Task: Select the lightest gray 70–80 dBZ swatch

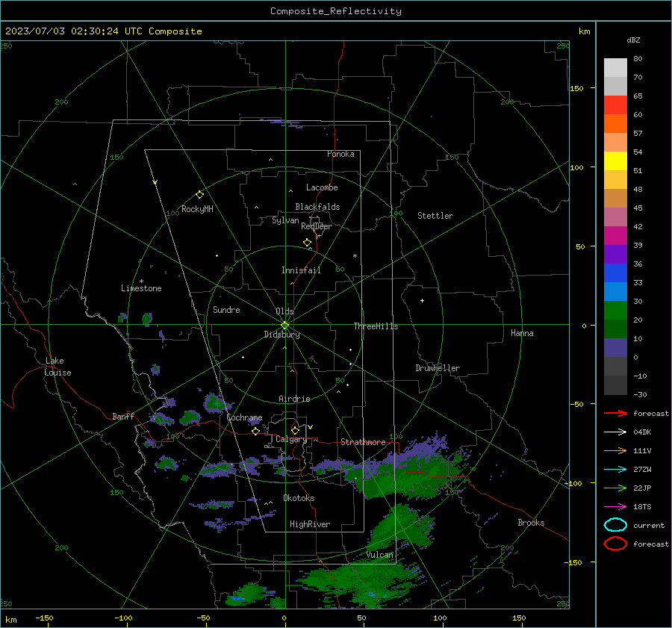Action: (x=615, y=68)
